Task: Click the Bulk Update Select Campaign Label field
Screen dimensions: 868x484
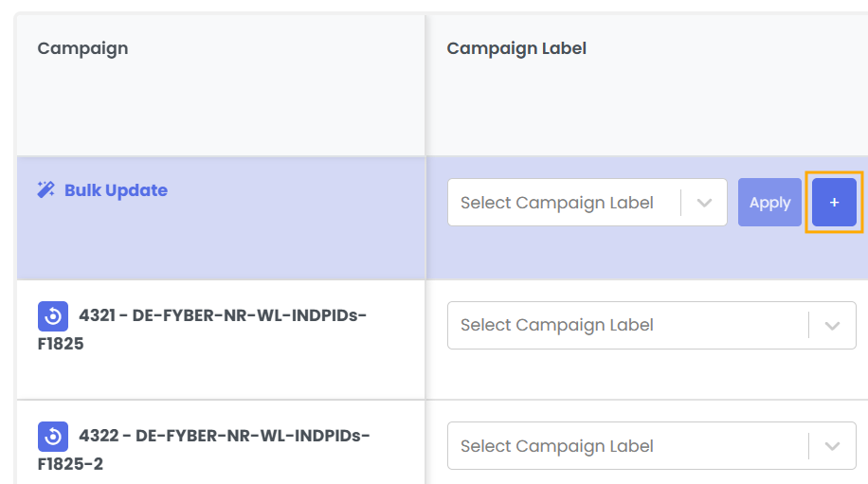Action: [x=557, y=203]
